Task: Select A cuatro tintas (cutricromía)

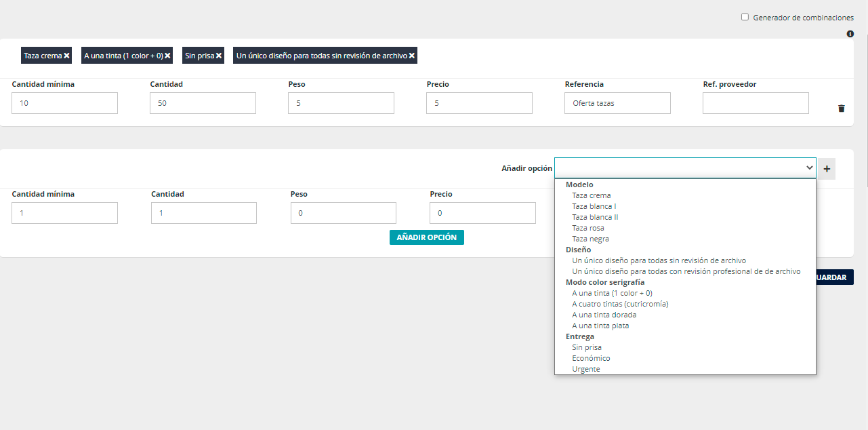Action: coord(620,304)
